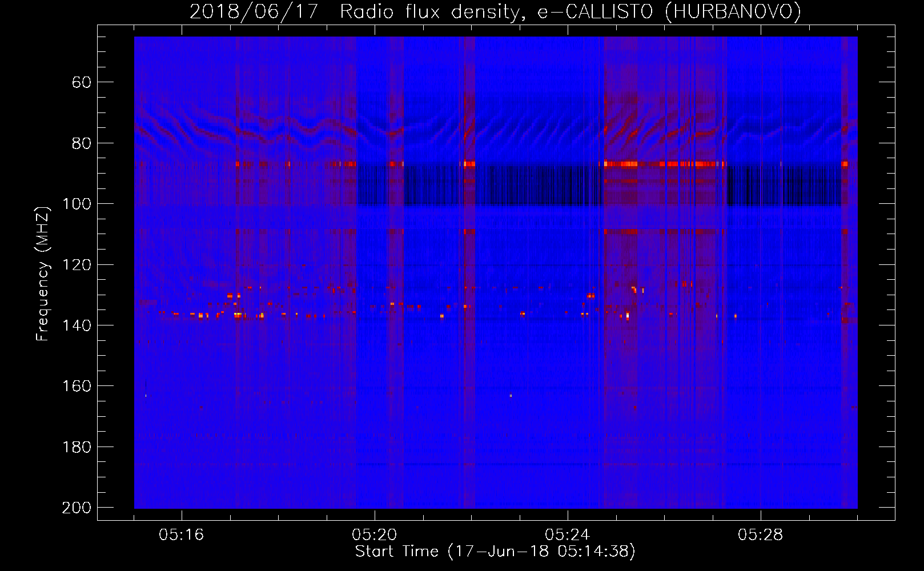This screenshot has height=571, width=924.
Task: Click the 80 frequency tick label
Action: pyautogui.click(x=82, y=143)
